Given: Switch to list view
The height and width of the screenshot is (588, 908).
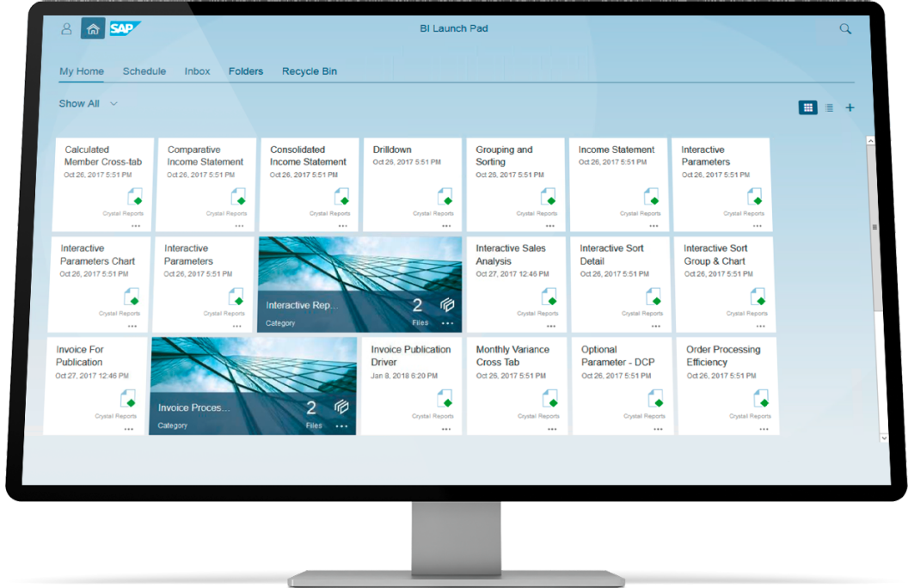Looking at the screenshot, I should pos(829,107).
